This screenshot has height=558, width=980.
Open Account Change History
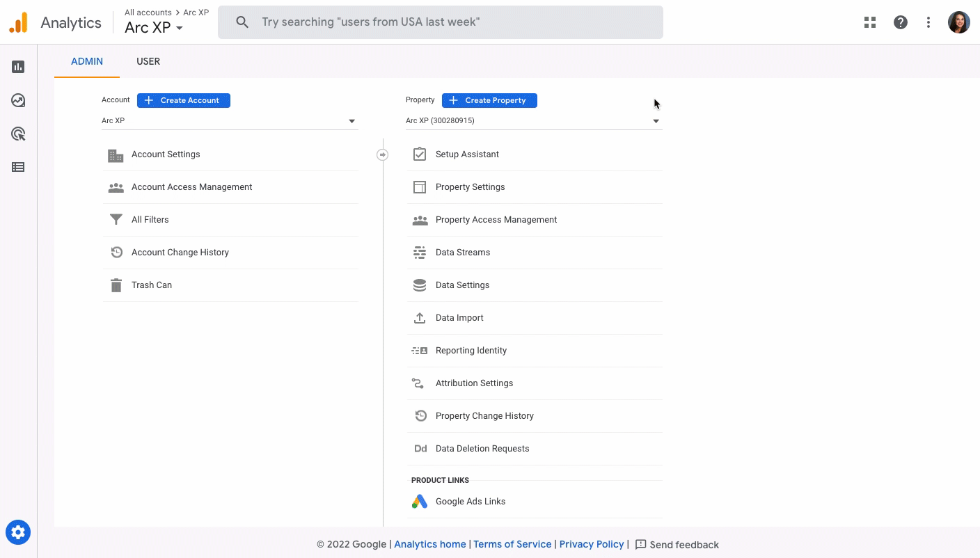180,253
